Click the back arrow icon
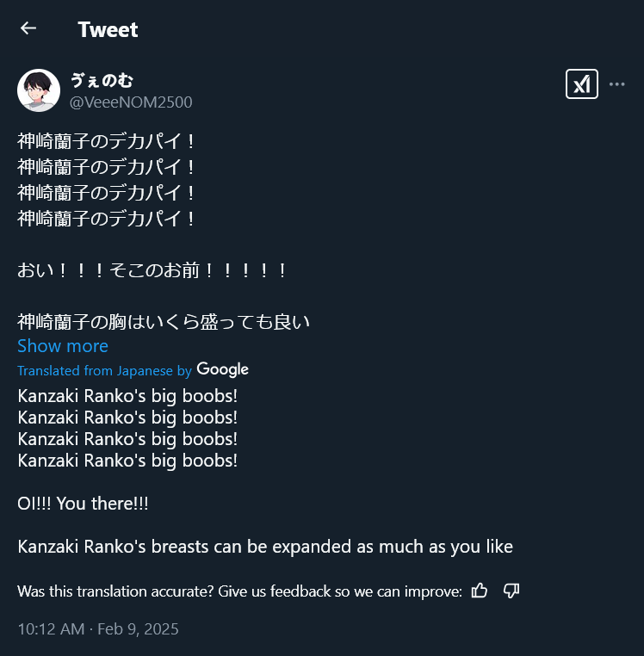Screen dimensions: 644x656 (28, 28)
